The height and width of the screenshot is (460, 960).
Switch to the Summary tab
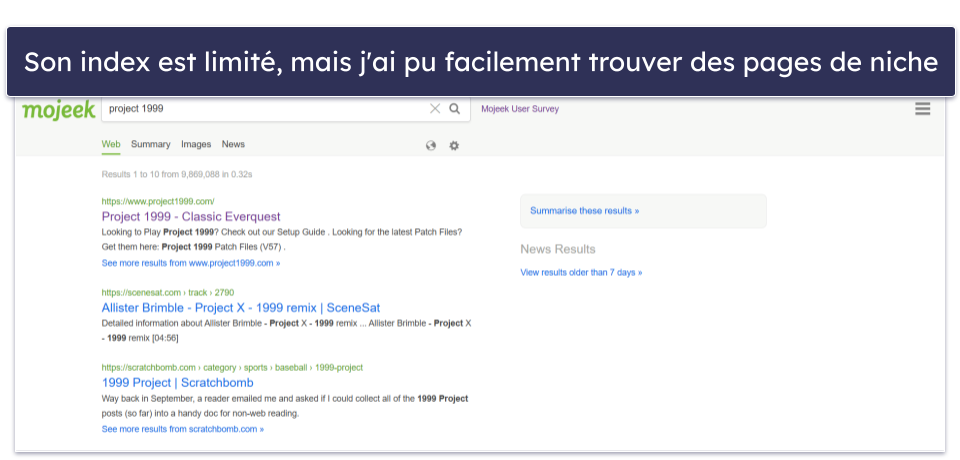click(x=151, y=145)
